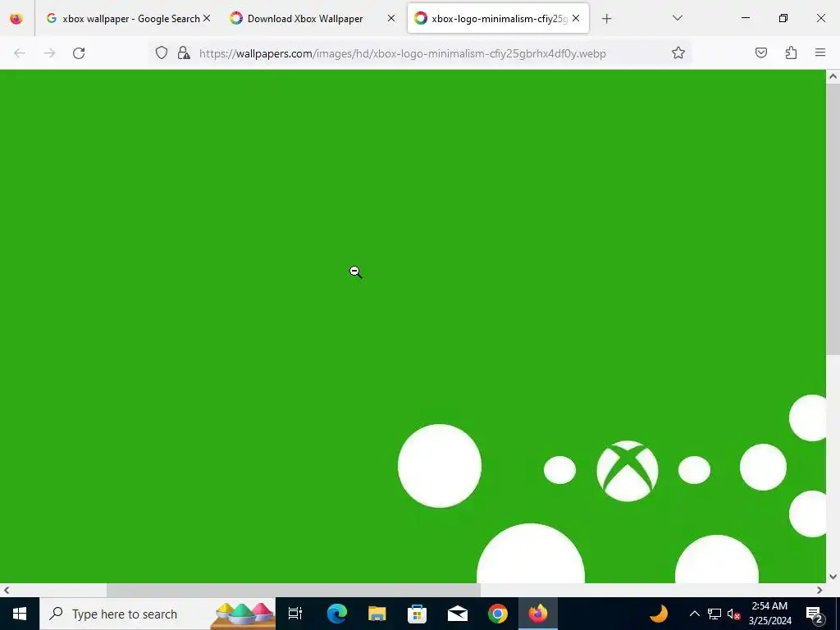Viewport: 840px width, 630px height.
Task: Click the Type here to search box
Action: tap(157, 614)
